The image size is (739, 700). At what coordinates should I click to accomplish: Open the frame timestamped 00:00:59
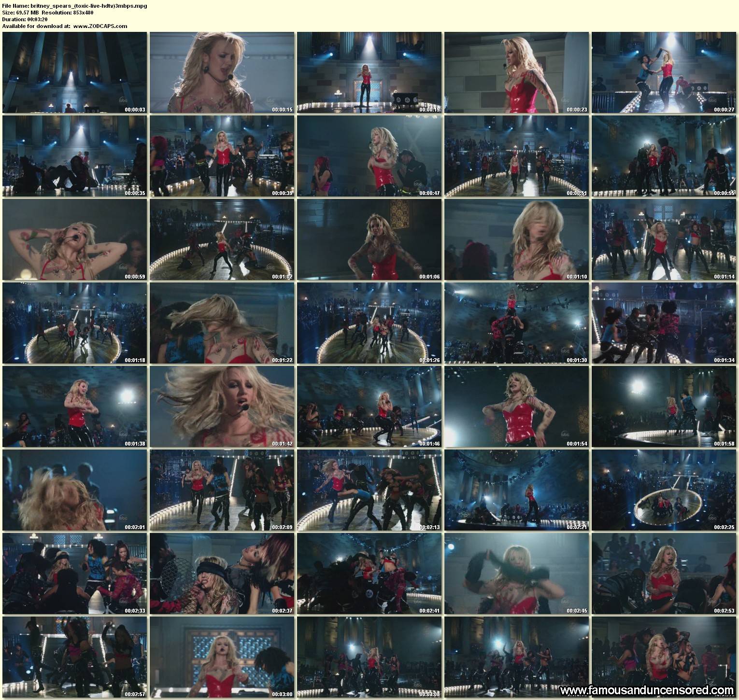click(x=74, y=239)
